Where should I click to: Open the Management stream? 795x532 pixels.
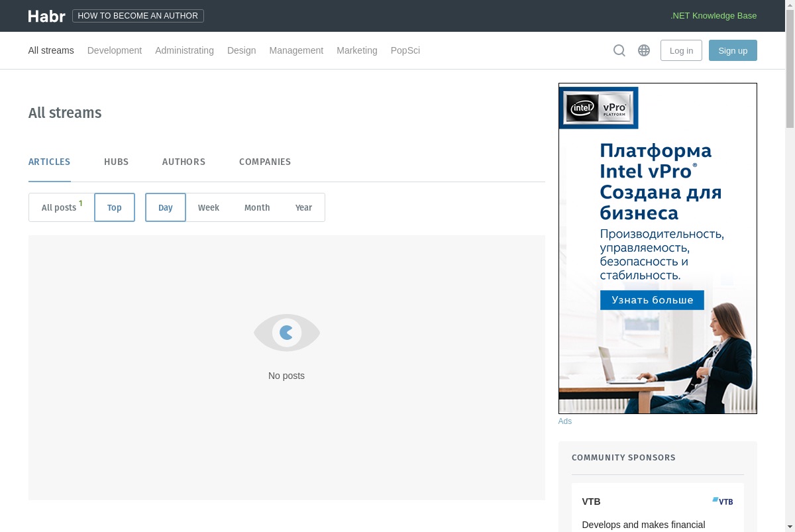tap(296, 50)
